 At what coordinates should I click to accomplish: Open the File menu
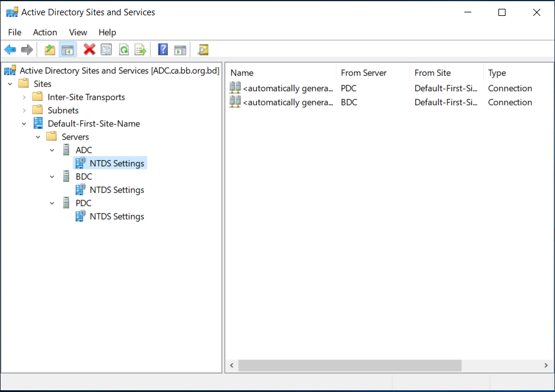tap(15, 32)
